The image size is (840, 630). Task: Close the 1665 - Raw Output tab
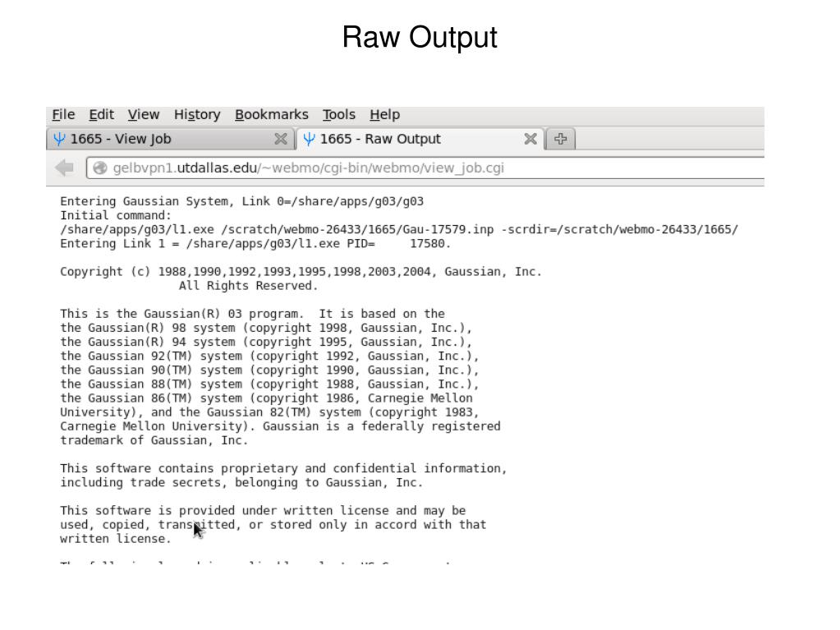click(530, 139)
